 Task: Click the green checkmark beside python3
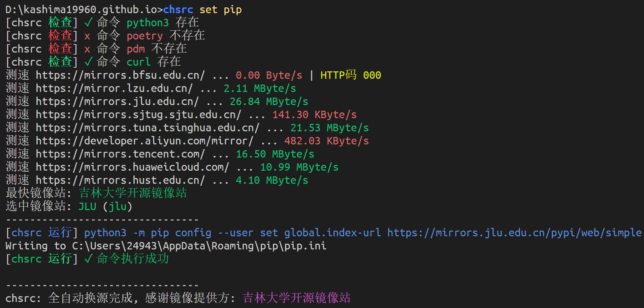coord(88,23)
